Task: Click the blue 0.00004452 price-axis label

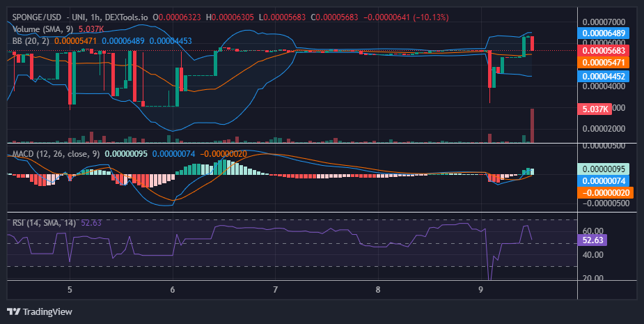Action: coord(604,76)
